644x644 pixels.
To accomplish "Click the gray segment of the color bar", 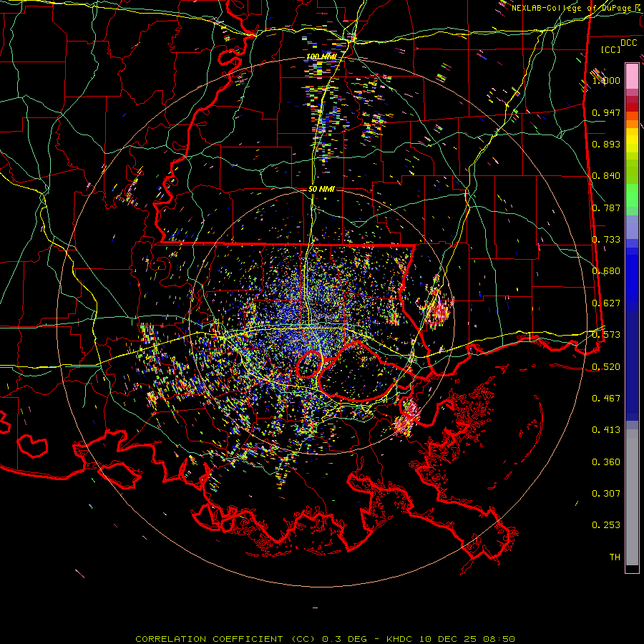I will click(632, 497).
